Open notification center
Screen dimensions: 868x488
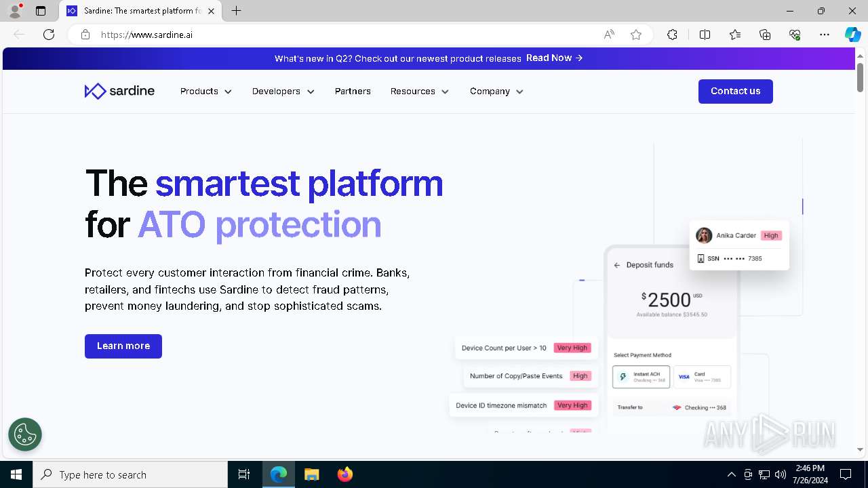click(x=846, y=474)
